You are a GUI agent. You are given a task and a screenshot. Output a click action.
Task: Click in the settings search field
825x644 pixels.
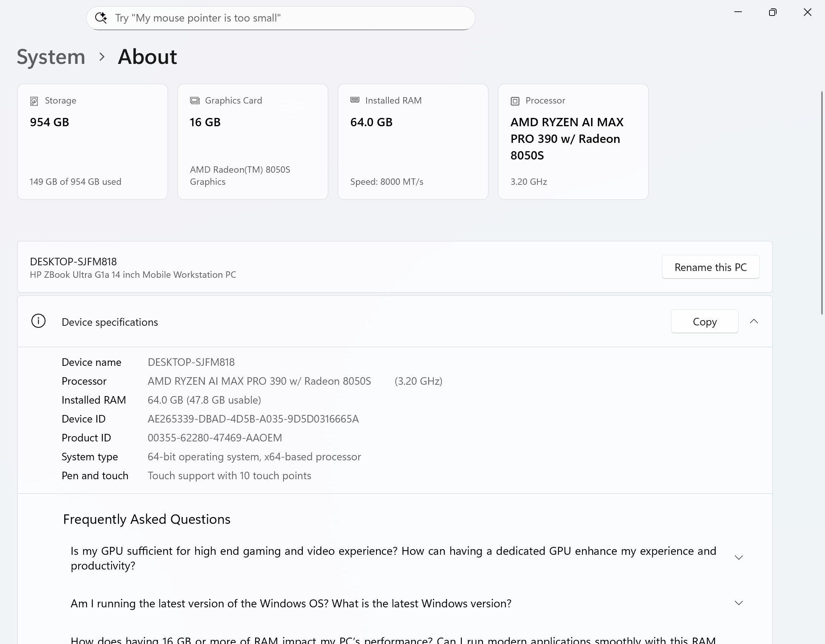point(287,18)
